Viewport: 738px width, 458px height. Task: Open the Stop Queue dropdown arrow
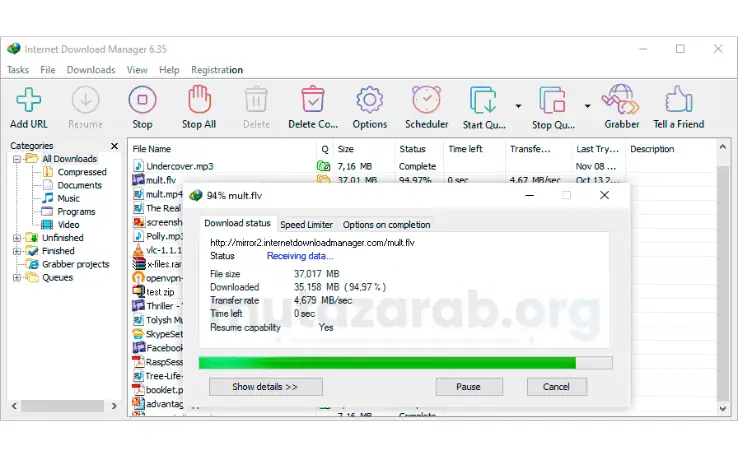tap(587, 106)
